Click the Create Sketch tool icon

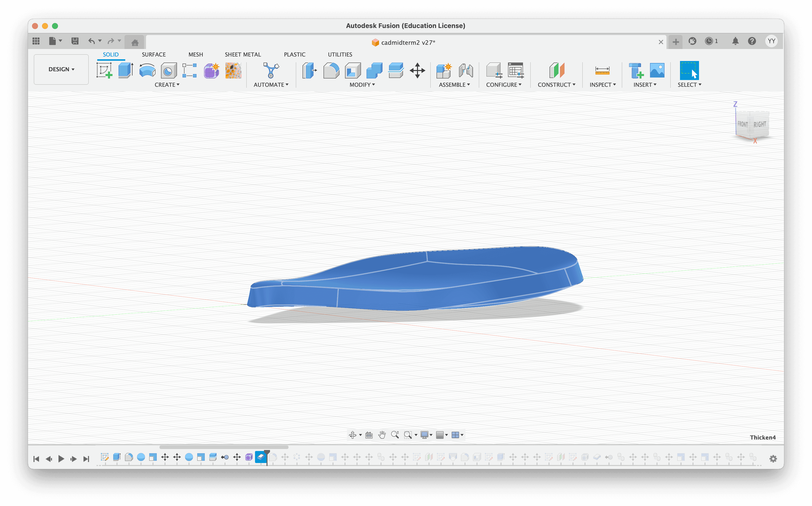[104, 70]
